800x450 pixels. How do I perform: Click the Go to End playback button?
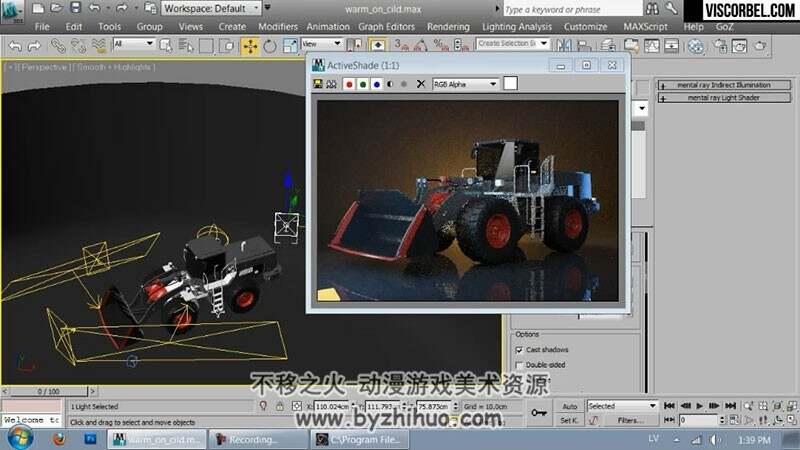pos(731,406)
